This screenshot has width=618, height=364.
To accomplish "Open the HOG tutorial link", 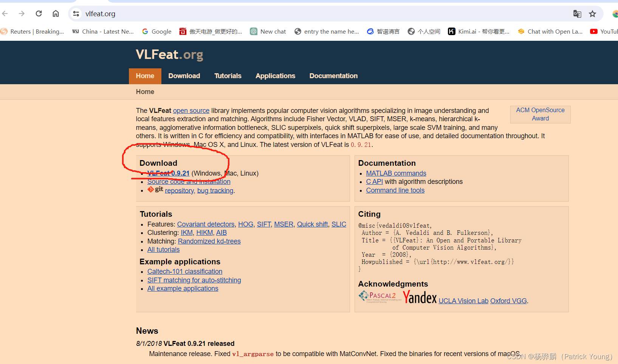I will [x=246, y=224].
